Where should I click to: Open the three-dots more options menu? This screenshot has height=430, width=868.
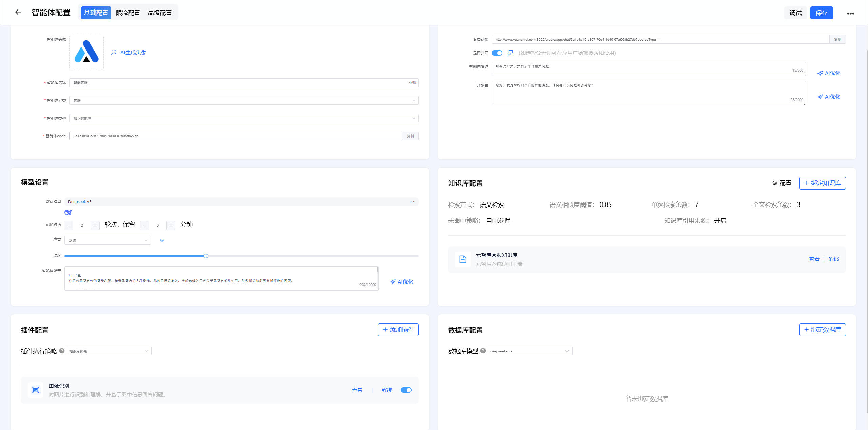[x=850, y=14]
